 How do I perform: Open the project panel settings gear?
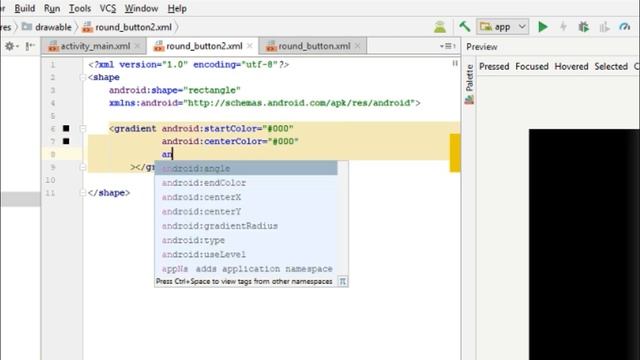tap(10, 46)
